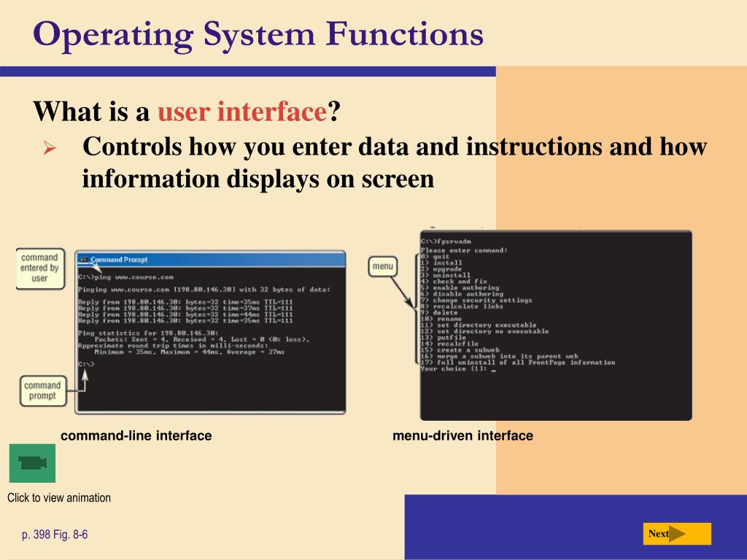Click menu option "7) change security settings"
This screenshot has height=560, width=747.
click(x=476, y=300)
